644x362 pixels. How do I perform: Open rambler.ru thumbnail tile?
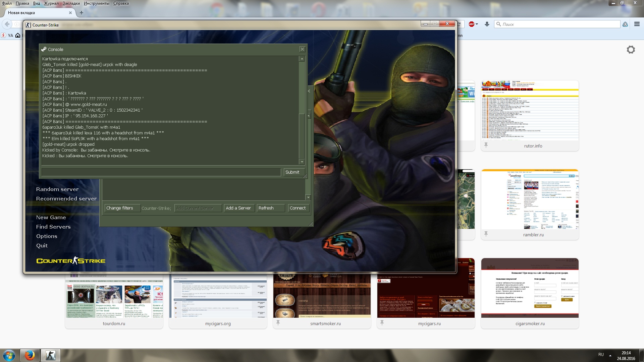coord(530,204)
